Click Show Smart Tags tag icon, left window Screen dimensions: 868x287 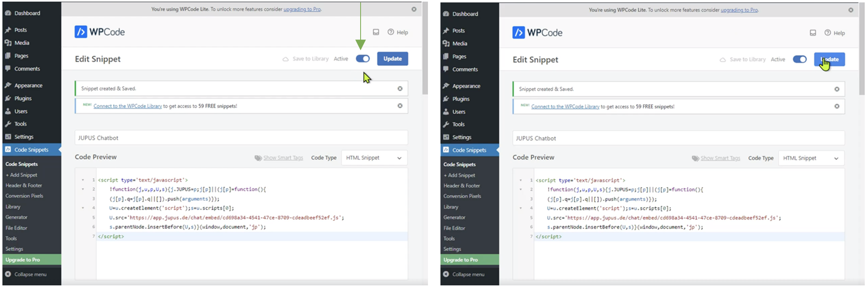pyautogui.click(x=258, y=158)
